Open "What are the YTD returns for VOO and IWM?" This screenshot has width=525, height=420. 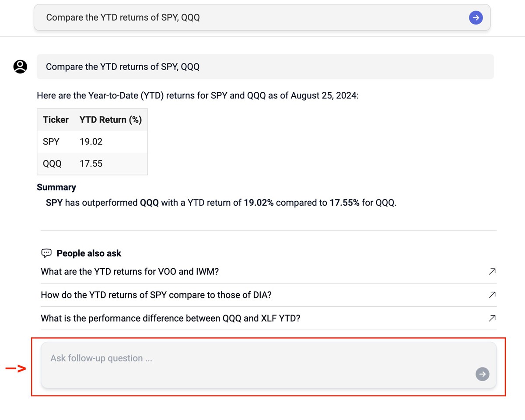pos(130,272)
